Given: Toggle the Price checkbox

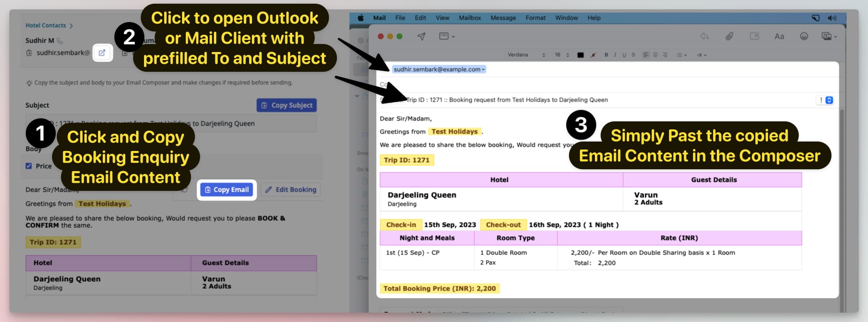Looking at the screenshot, I should click(29, 166).
